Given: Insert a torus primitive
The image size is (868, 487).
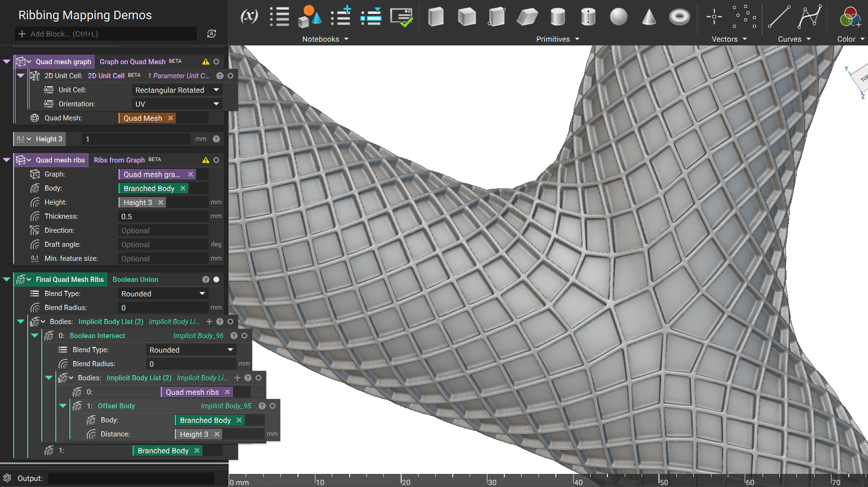Looking at the screenshot, I should coord(679,17).
